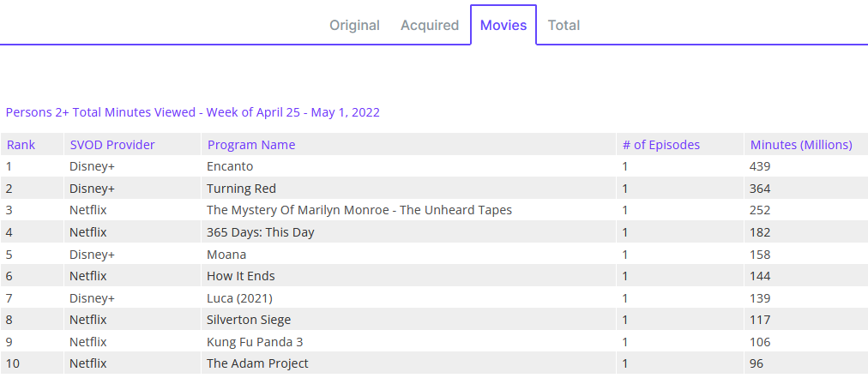Switch to the Original tab

tap(354, 25)
